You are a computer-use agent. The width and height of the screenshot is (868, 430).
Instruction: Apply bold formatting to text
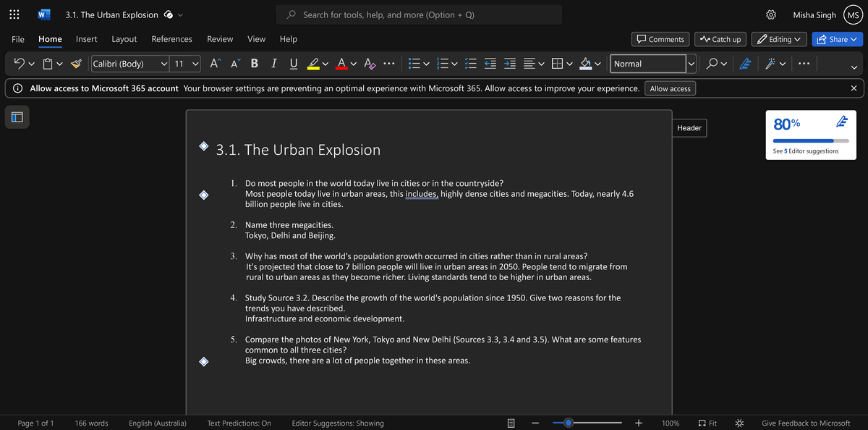coord(254,64)
